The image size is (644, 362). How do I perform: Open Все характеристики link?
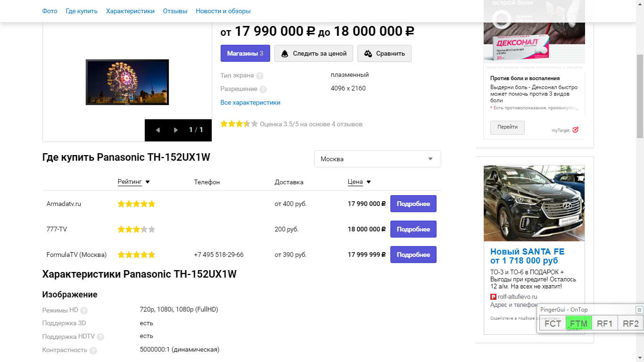(x=250, y=102)
